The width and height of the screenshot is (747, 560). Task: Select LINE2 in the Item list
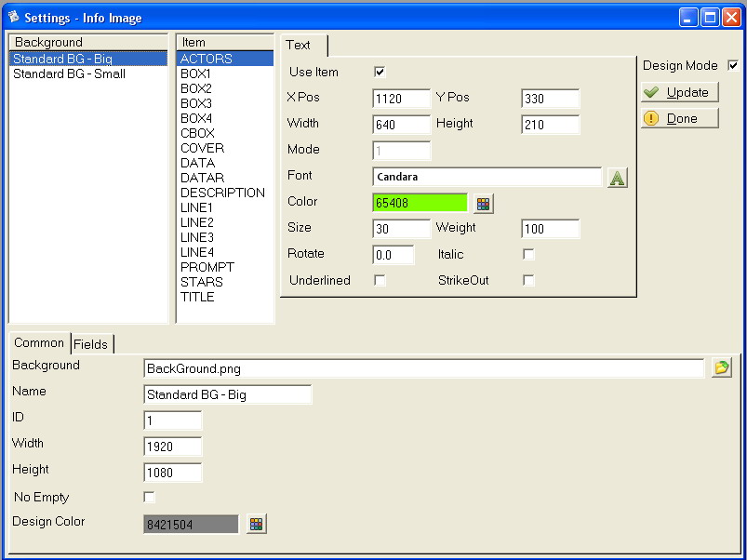[225, 222]
